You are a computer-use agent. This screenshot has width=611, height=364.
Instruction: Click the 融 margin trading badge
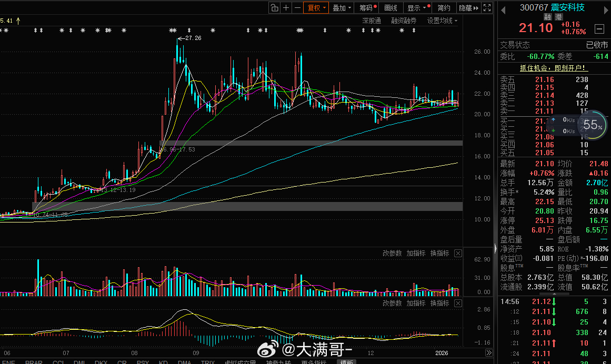coord(548,17)
